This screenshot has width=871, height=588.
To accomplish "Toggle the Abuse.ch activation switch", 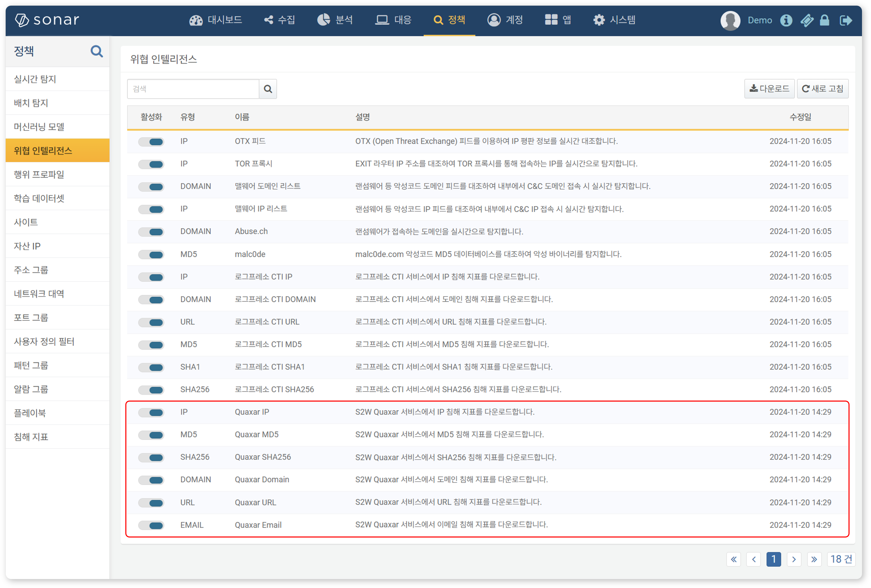I will (x=151, y=232).
